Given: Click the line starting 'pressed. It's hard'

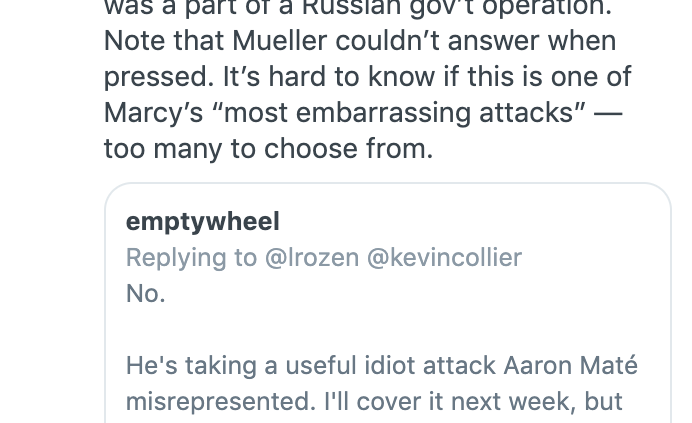Looking at the screenshot, I should (x=368, y=77).
